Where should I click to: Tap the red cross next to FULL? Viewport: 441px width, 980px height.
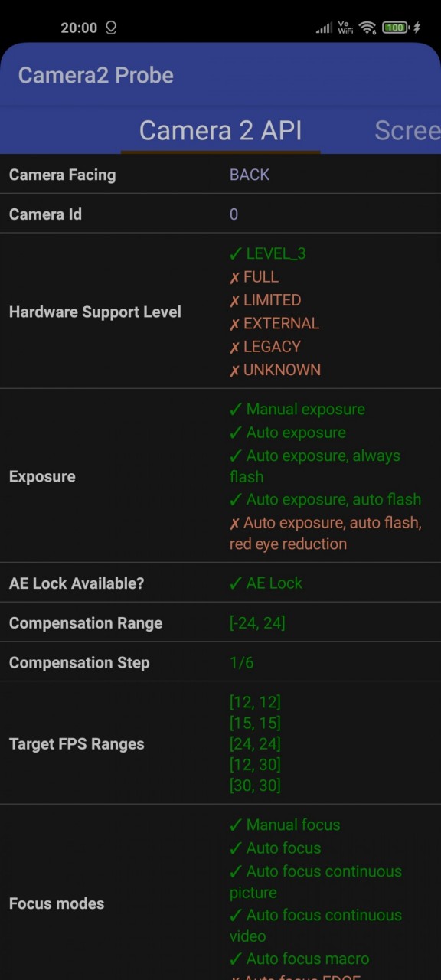pyautogui.click(x=235, y=277)
